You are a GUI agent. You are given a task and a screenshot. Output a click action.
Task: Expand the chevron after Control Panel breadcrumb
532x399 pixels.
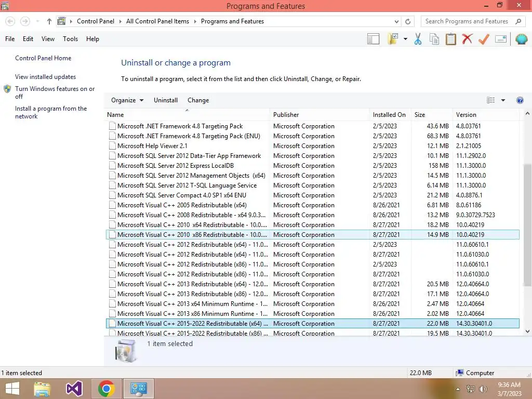tap(120, 21)
